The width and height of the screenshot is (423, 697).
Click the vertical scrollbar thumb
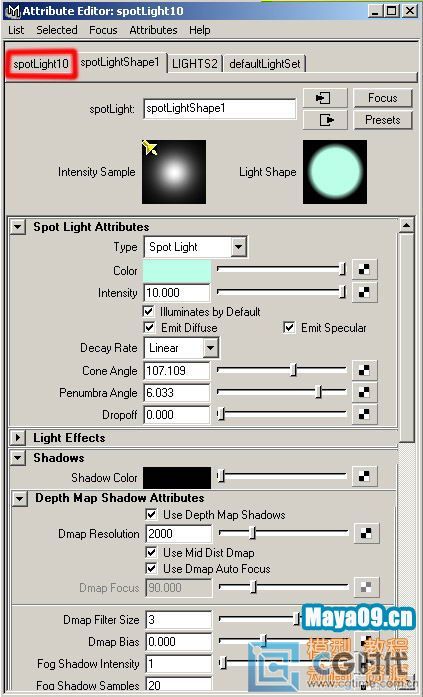coord(407,338)
